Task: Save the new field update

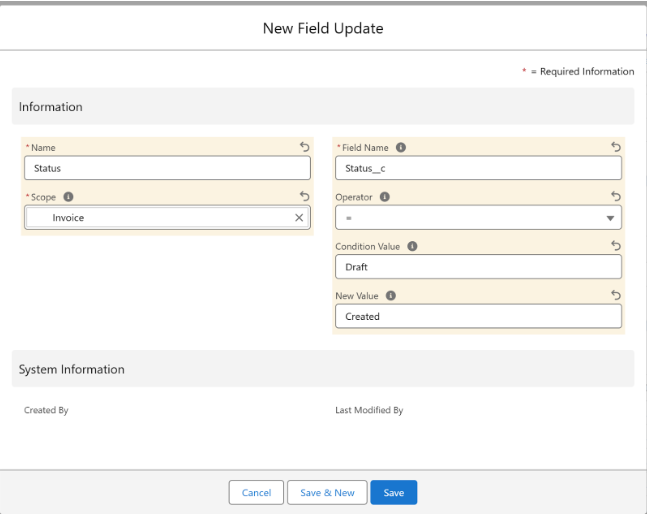Action: pos(393,493)
